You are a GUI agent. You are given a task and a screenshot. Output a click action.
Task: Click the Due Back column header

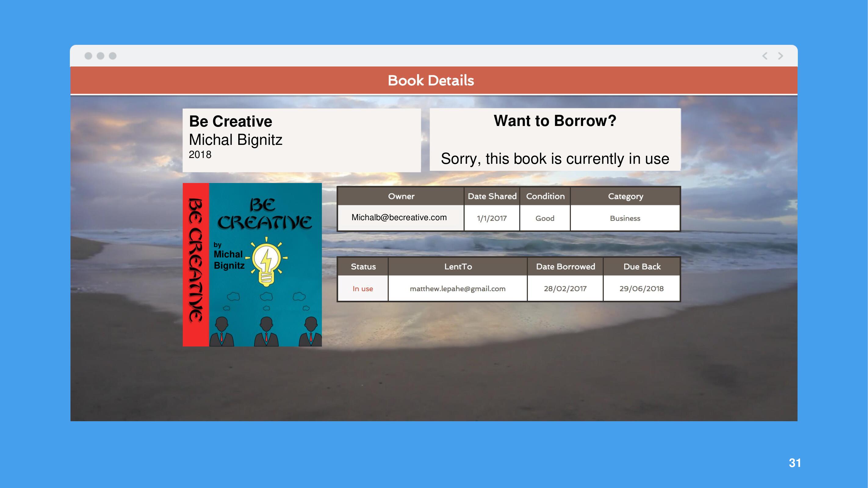coord(641,266)
